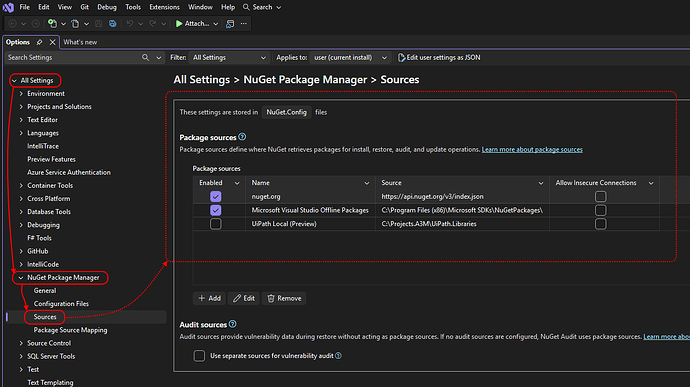Allow insecure connections for Offline Packages row

pyautogui.click(x=601, y=210)
